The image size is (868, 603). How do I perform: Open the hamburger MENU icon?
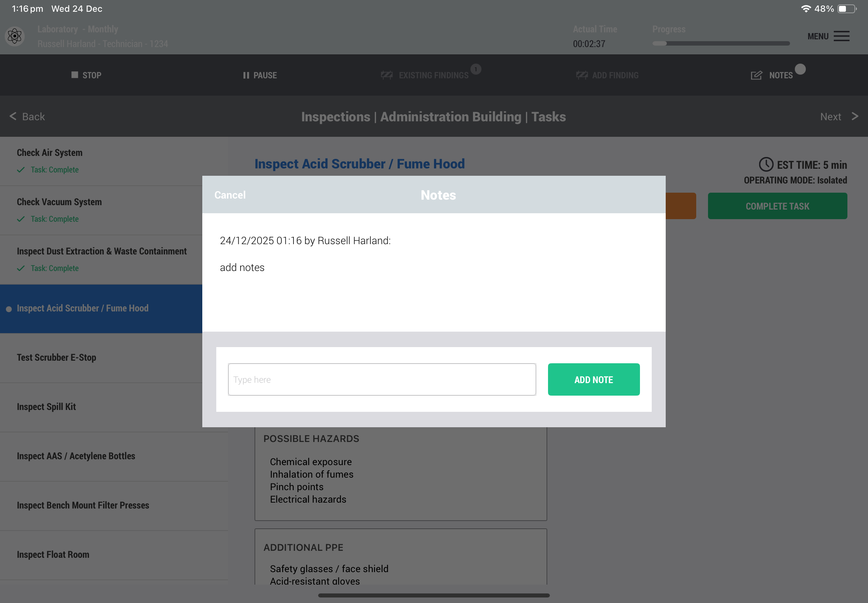tap(841, 36)
